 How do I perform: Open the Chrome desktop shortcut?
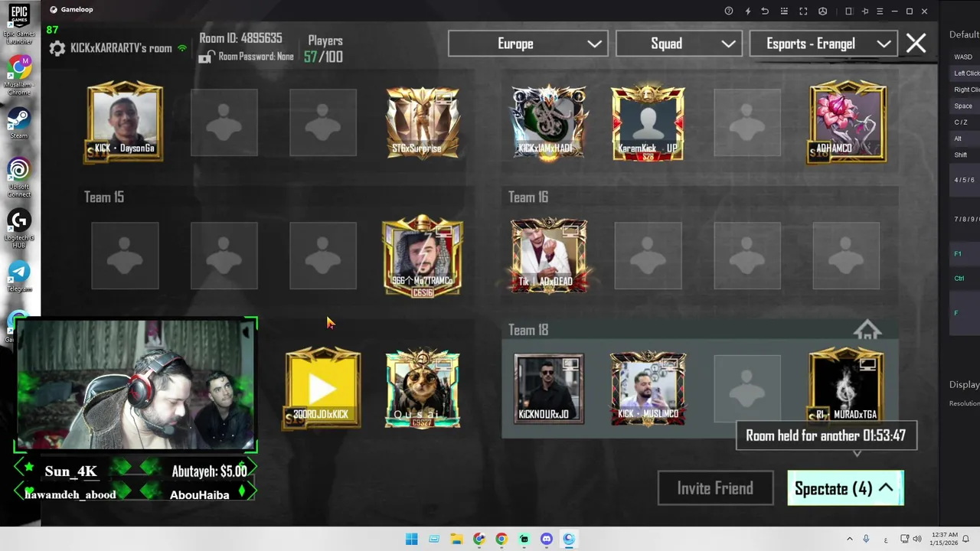[x=19, y=74]
